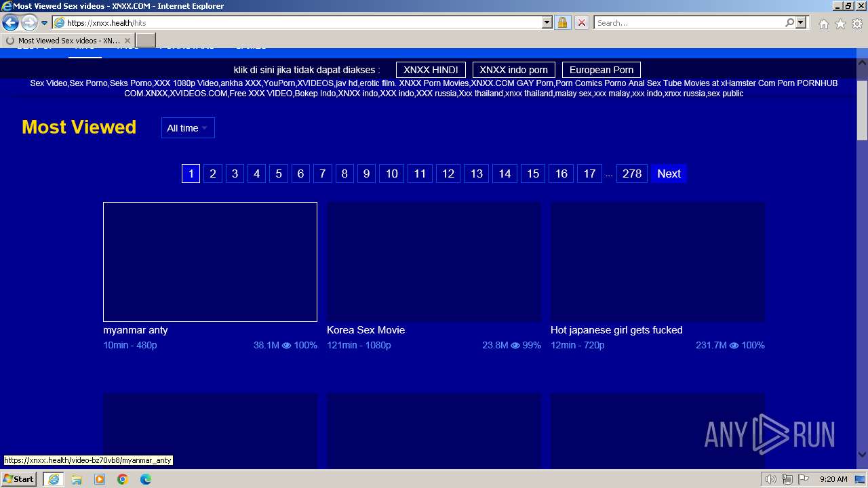Screen dimensions: 868x488
Task: Open File Explorer folder taskbar icon
Action: tap(77, 479)
